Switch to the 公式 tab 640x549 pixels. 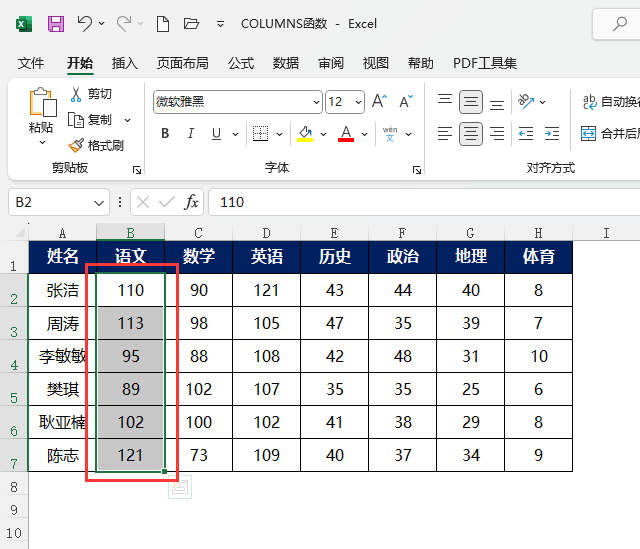point(241,63)
